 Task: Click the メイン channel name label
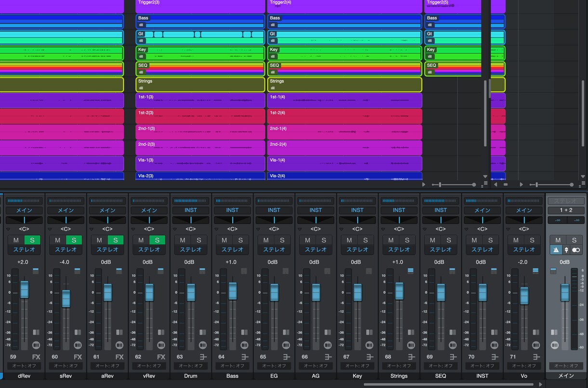(x=566, y=376)
